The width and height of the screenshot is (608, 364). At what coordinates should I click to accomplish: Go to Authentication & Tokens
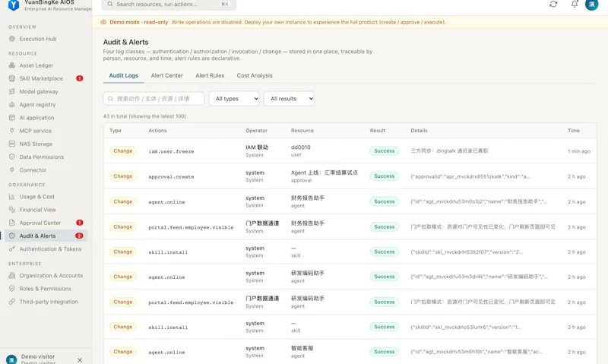(46, 248)
